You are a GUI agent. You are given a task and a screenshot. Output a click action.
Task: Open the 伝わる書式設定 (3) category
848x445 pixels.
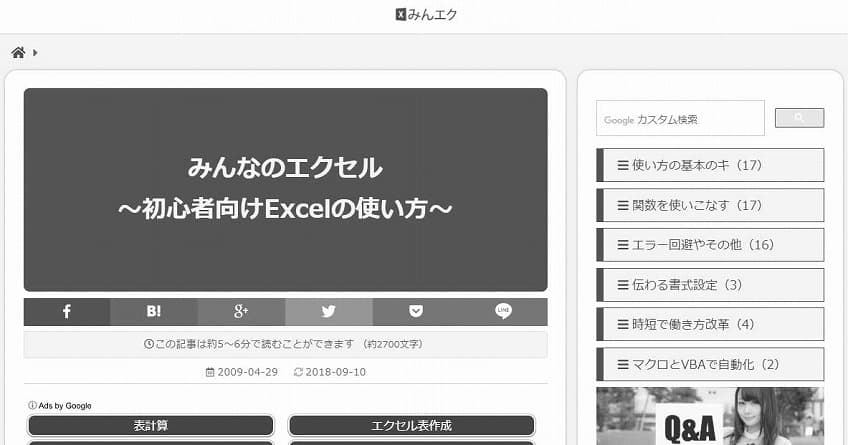tap(710, 284)
